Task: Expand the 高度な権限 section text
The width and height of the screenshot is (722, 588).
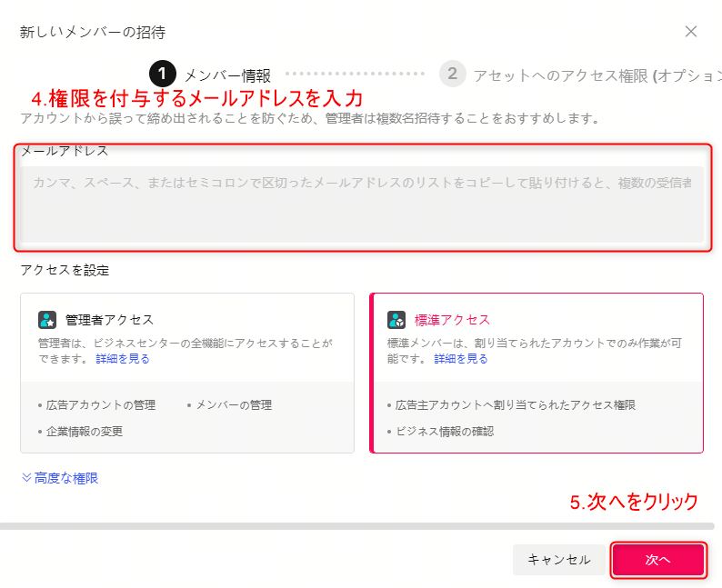Action: (x=66, y=478)
